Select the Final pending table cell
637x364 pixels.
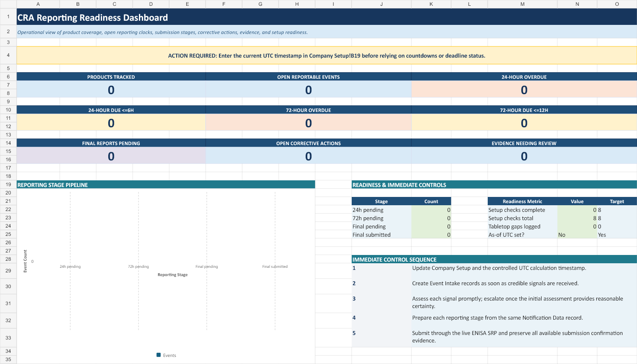(x=382, y=226)
